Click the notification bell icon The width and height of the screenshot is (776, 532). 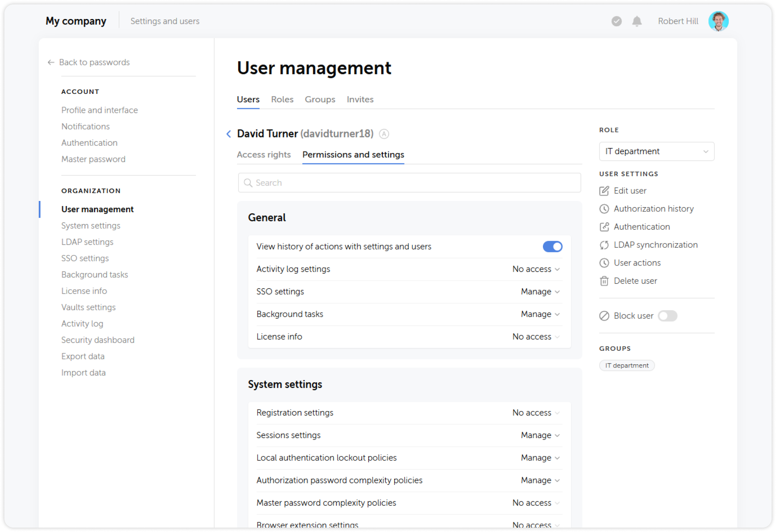[x=637, y=21]
